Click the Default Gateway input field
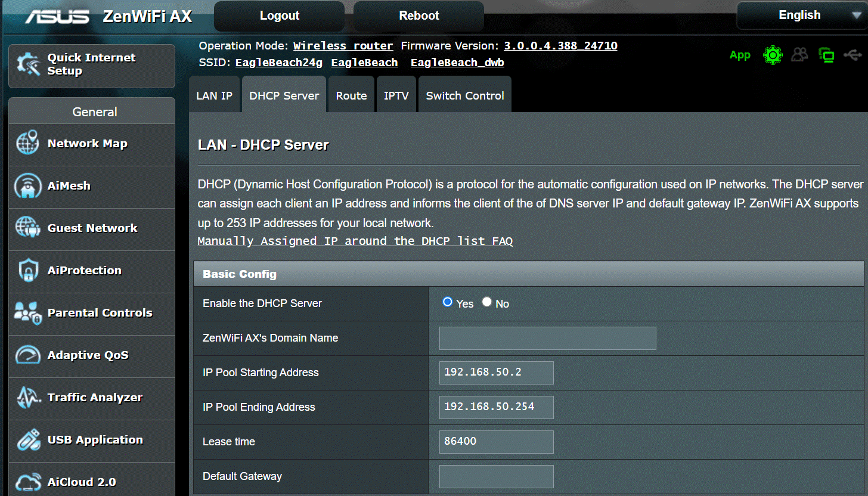 click(497, 476)
